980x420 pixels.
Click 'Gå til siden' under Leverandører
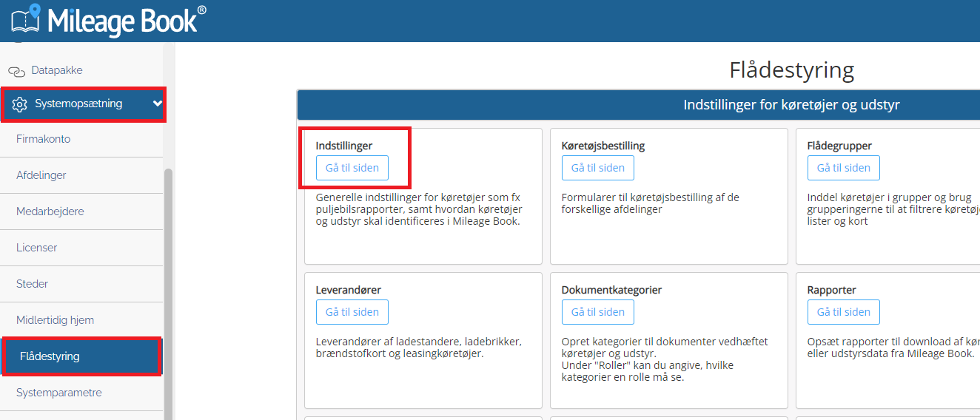pyautogui.click(x=352, y=312)
